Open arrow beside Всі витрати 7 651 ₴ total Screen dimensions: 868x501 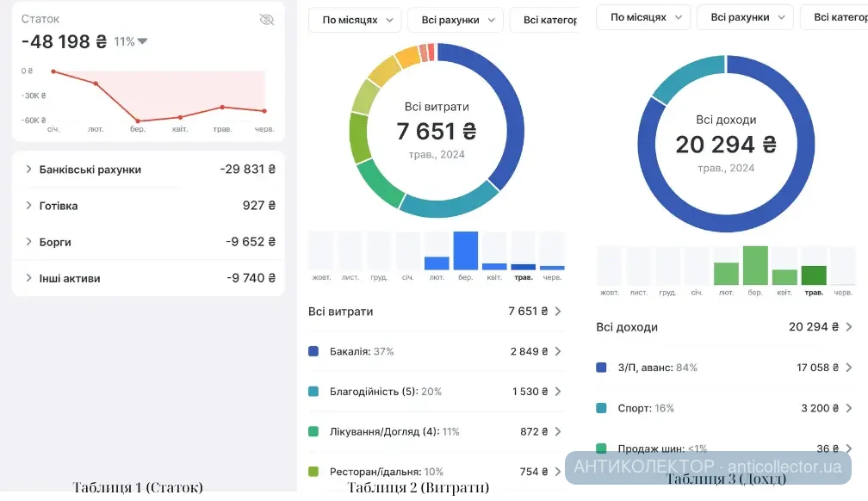557,312
